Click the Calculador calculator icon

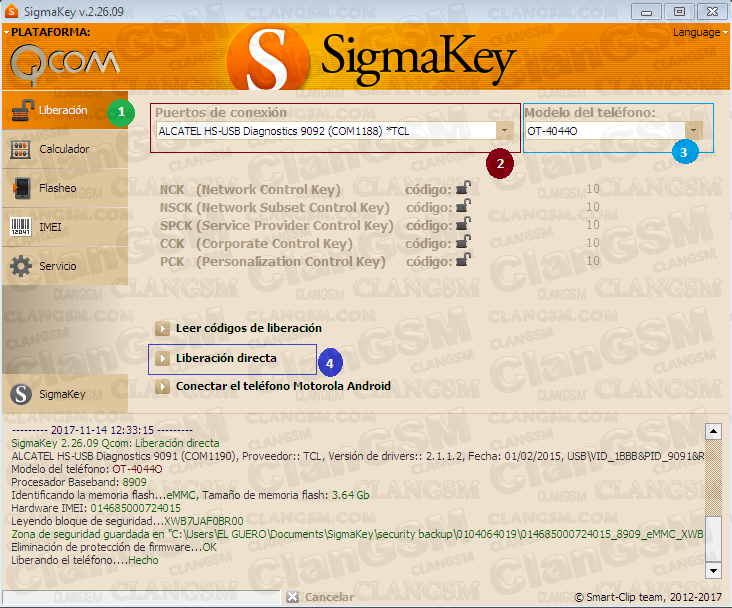(x=21, y=149)
